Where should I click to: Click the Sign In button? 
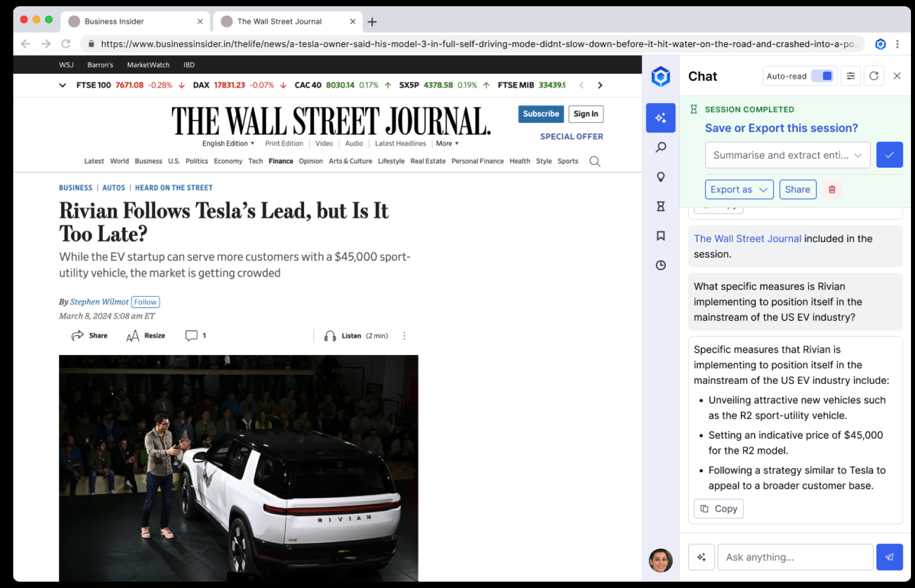(586, 114)
